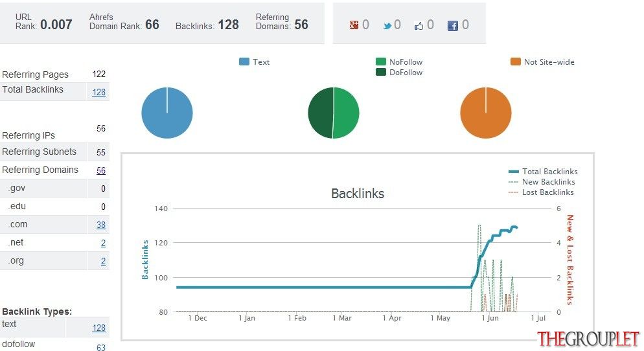Click the 1 Dec x-axis label
Viewport: 644px width, 351px height.
[198, 318]
